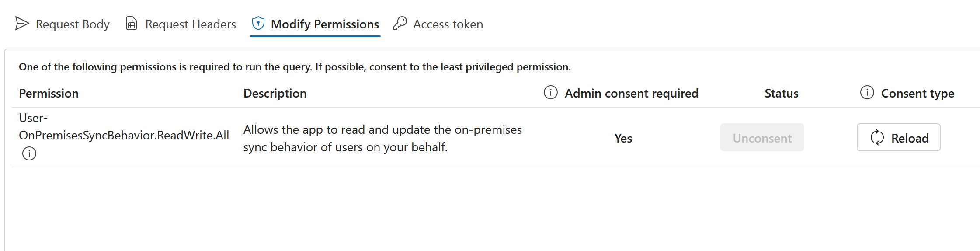This screenshot has width=980, height=251.
Task: Click the Request Headers document icon
Action: pos(132,24)
